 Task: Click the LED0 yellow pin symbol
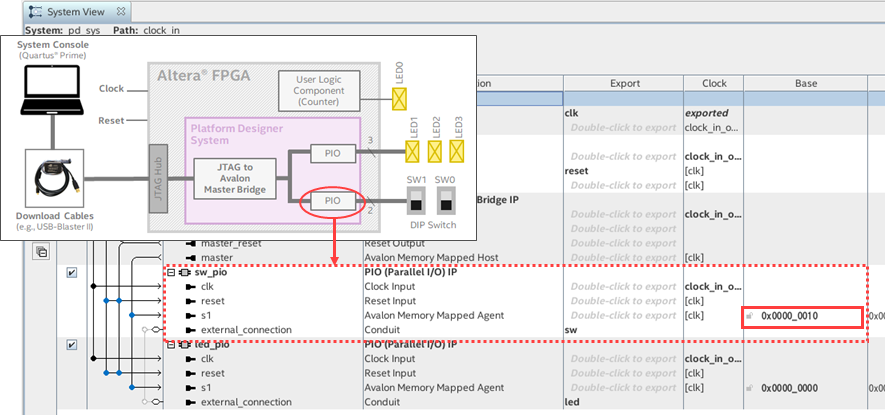point(399,98)
